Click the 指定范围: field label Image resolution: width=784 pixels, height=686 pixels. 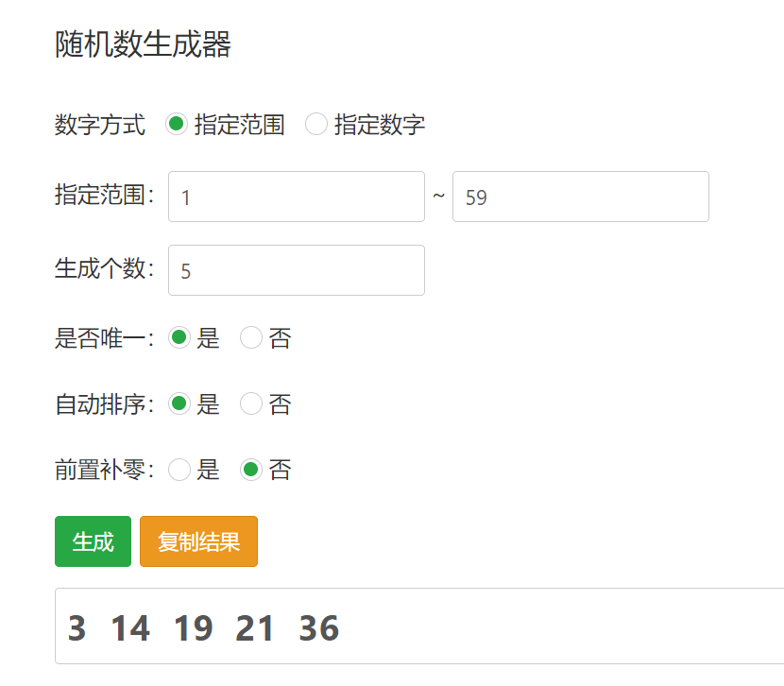click(x=105, y=195)
